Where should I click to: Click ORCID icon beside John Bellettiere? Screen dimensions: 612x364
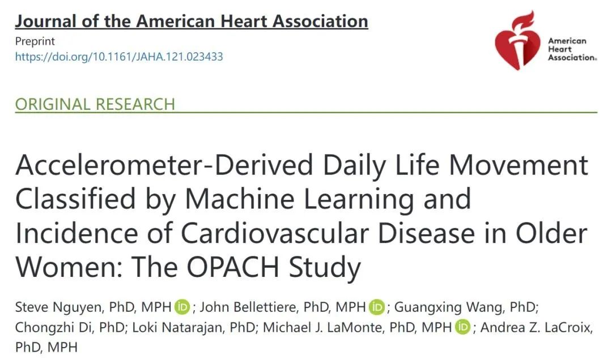click(377, 307)
